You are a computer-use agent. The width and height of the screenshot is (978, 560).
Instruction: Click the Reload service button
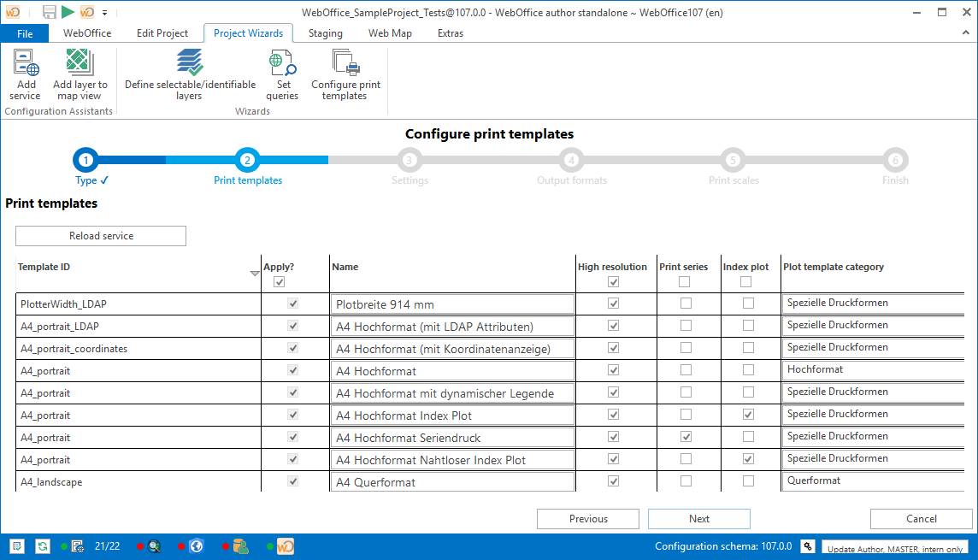(101, 236)
